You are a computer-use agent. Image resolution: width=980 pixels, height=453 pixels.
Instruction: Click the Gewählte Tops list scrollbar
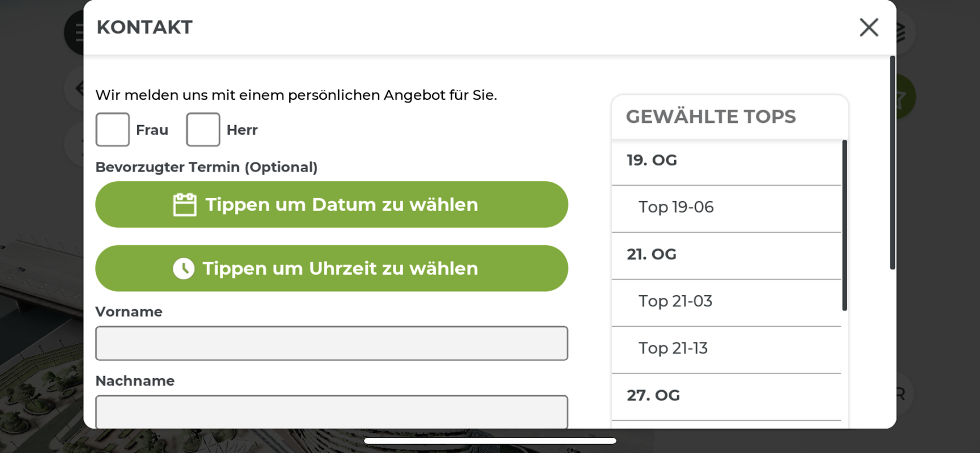[x=844, y=225]
